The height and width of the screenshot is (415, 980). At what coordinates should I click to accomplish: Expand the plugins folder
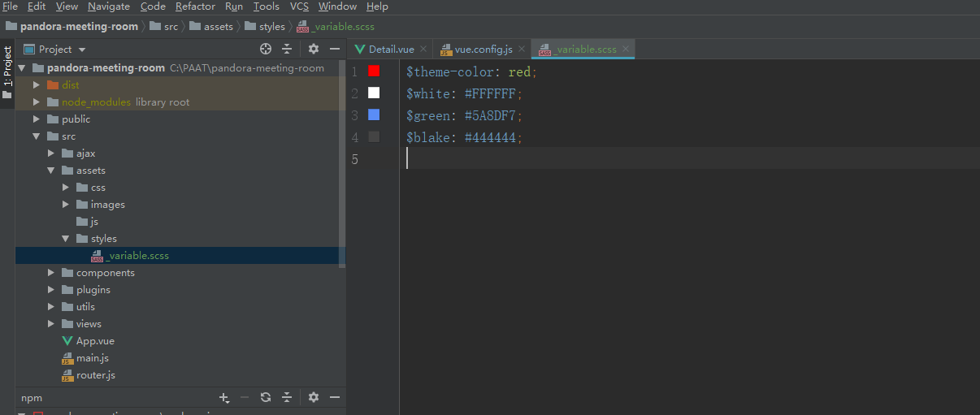(x=50, y=289)
